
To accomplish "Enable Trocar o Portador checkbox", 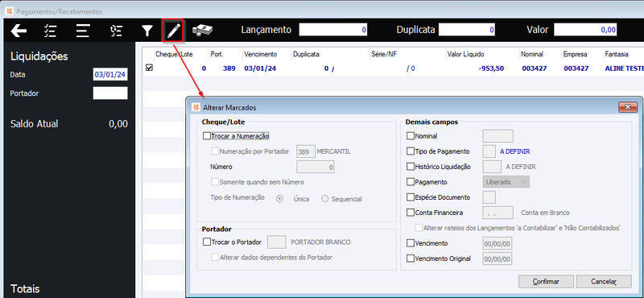I will pos(207,242).
